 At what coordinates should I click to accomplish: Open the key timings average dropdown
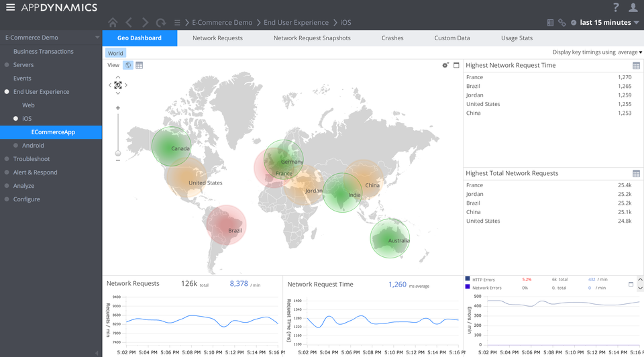pyautogui.click(x=629, y=52)
